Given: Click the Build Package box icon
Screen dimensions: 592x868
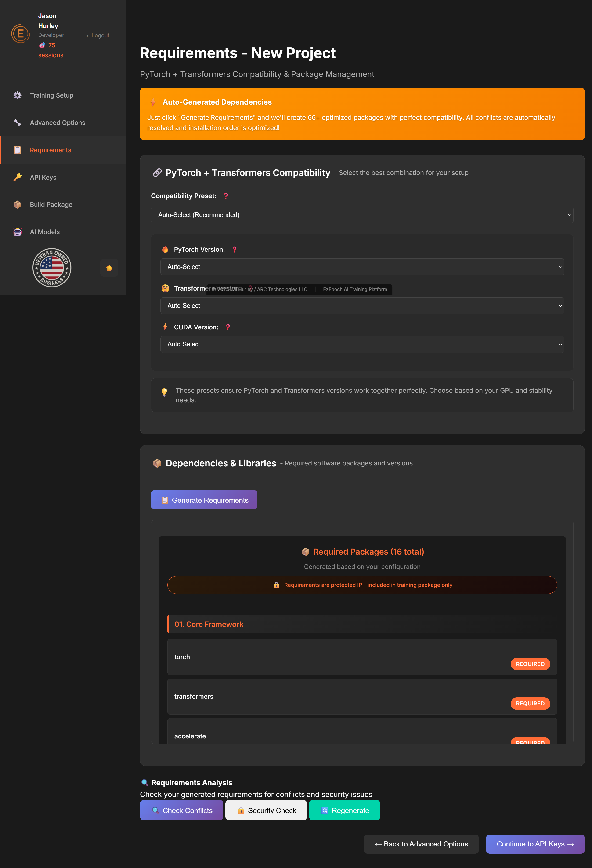Looking at the screenshot, I should coord(17,204).
